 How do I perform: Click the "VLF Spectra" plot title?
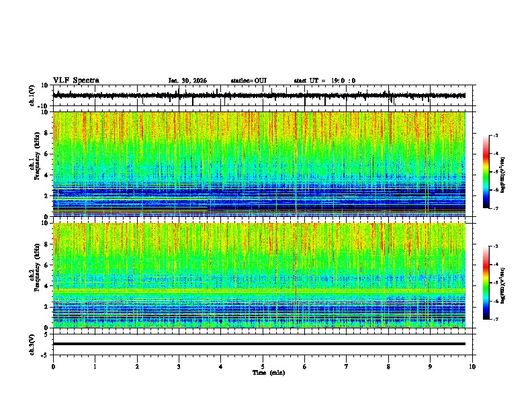click(x=76, y=81)
